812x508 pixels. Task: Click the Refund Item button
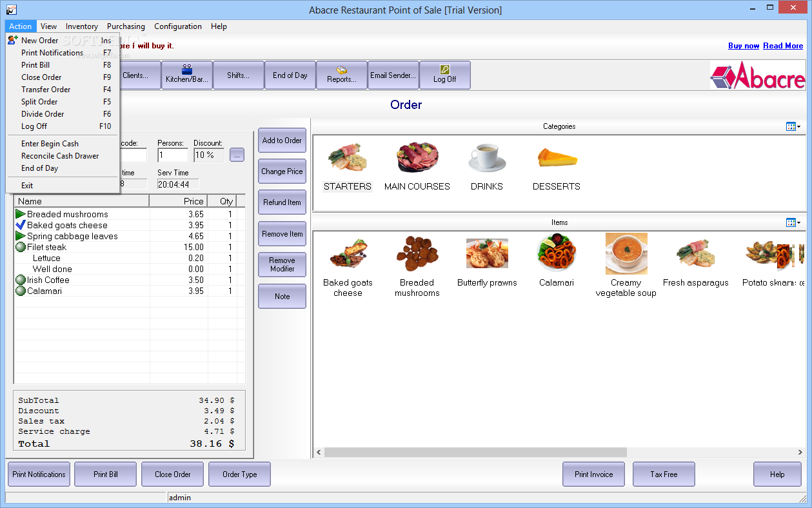tap(282, 202)
